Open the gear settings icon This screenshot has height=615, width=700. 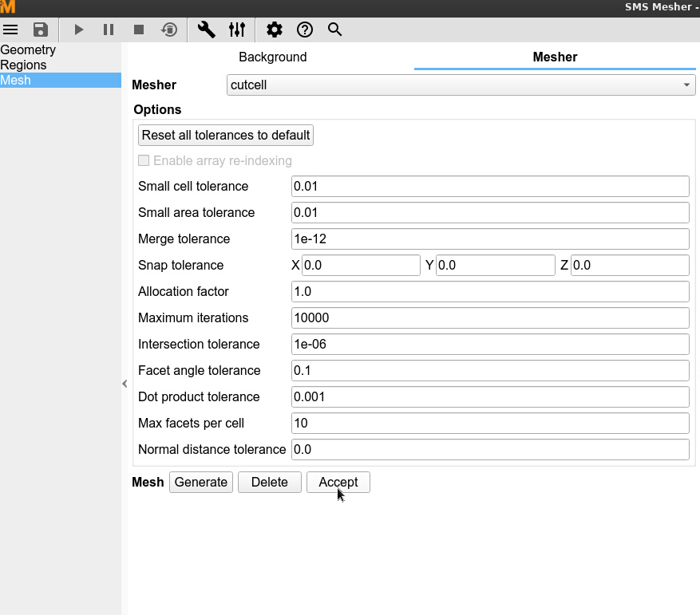(x=275, y=30)
